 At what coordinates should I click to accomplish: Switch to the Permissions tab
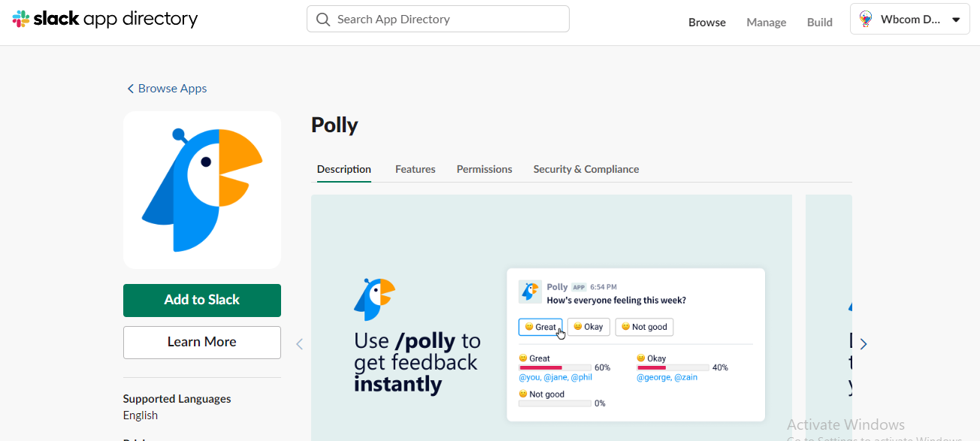485,169
